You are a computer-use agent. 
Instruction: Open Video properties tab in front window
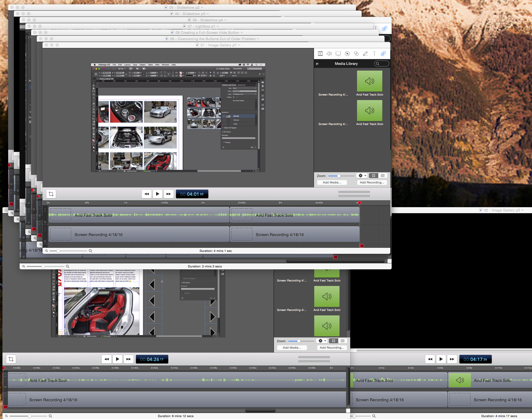pyautogui.click(x=320, y=54)
